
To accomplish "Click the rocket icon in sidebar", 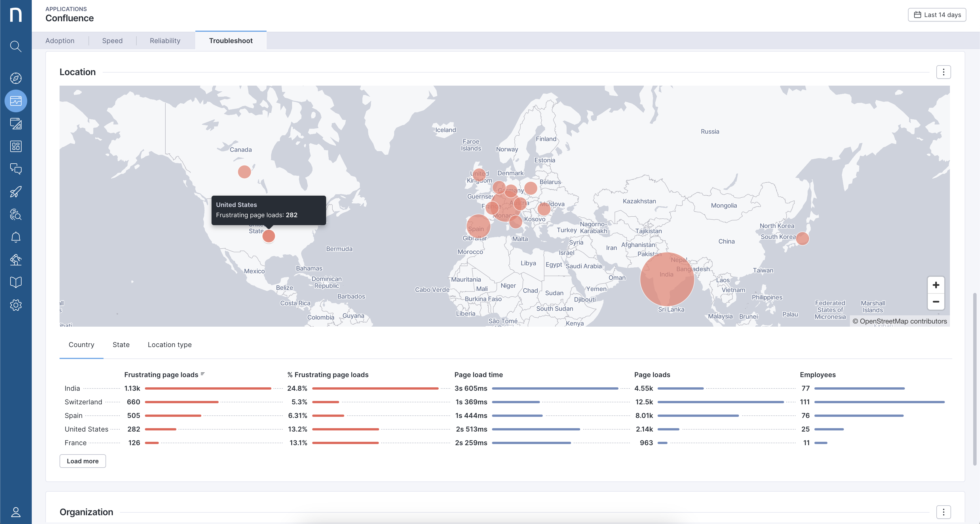I will click(16, 192).
